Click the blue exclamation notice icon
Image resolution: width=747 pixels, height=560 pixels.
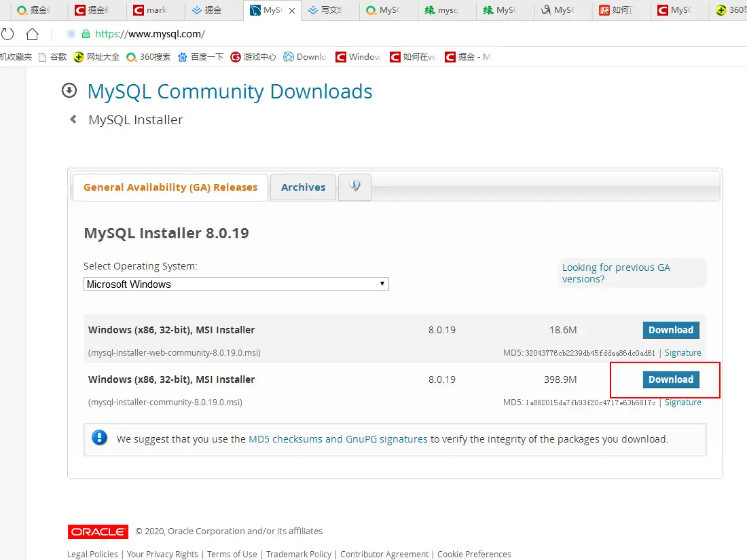pos(100,437)
